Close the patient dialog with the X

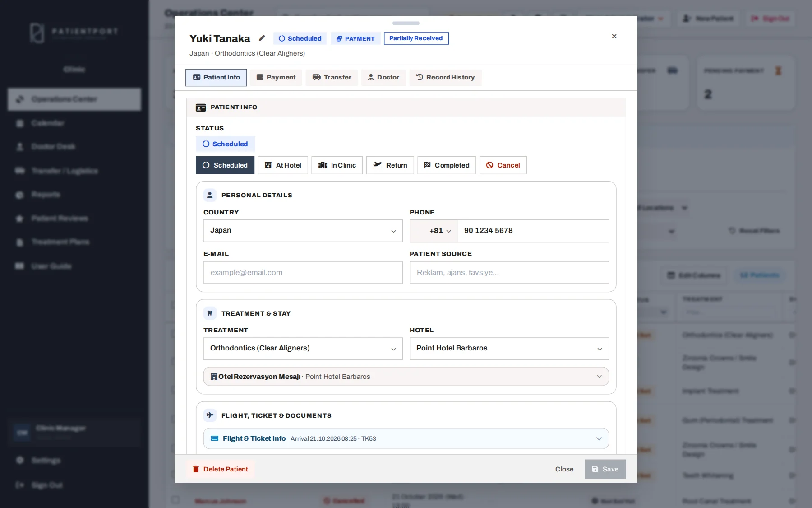(x=614, y=36)
